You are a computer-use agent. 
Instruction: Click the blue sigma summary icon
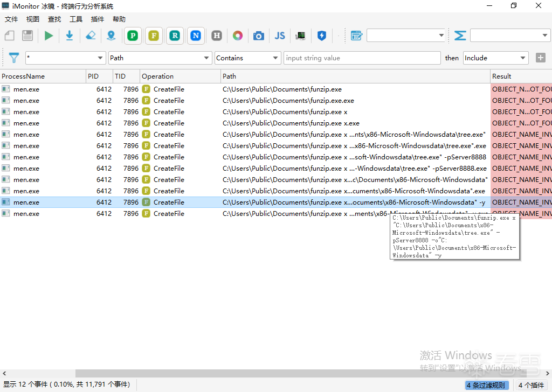[460, 36]
